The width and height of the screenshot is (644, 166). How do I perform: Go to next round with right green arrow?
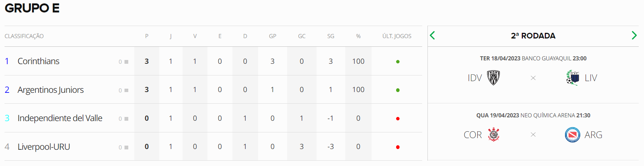[x=634, y=35]
